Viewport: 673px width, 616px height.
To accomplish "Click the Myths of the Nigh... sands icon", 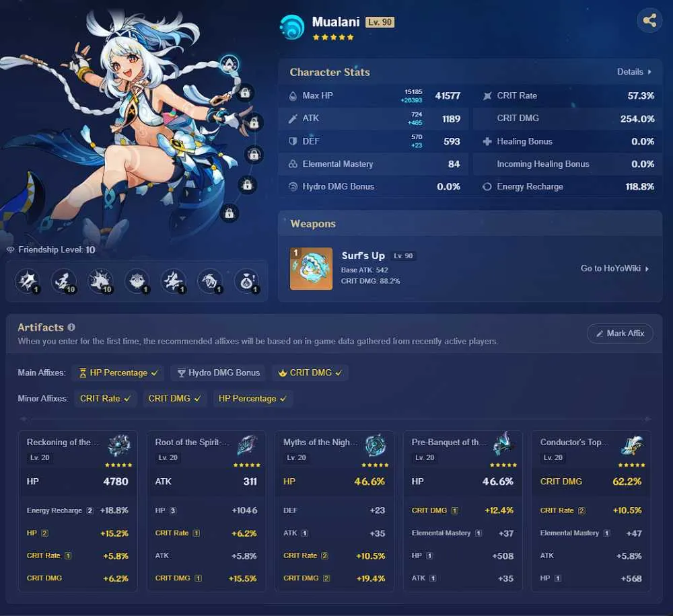I will pos(376,446).
